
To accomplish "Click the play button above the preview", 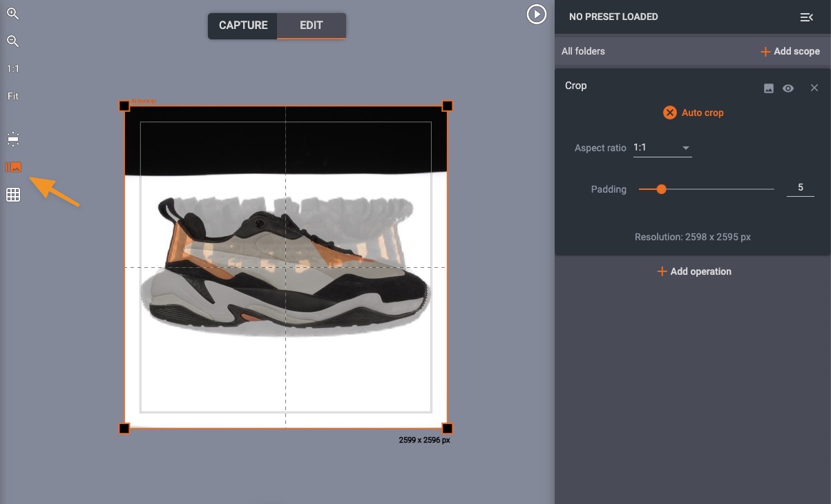I will [537, 14].
